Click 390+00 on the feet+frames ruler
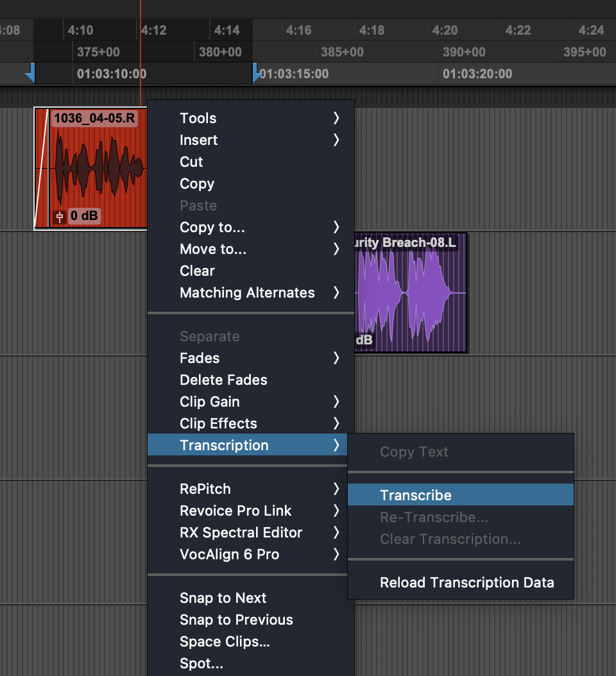Screen dimensions: 616x676 click(x=464, y=52)
